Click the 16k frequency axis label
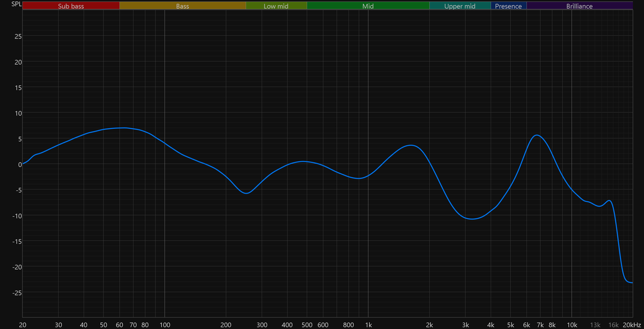This screenshot has height=329, width=644. (613, 325)
